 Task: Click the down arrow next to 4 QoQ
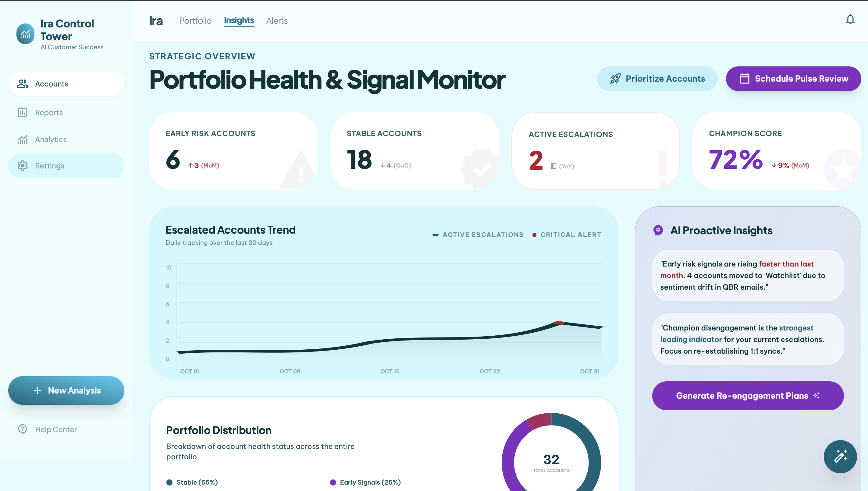coord(382,165)
